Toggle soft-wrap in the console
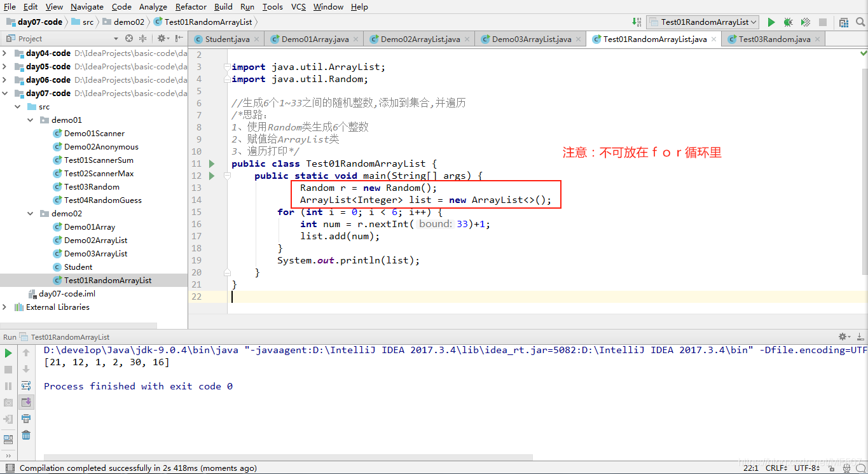 (26, 386)
